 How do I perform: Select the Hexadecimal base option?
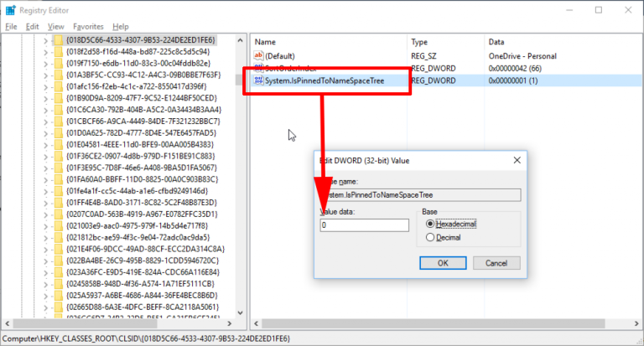pyautogui.click(x=431, y=224)
